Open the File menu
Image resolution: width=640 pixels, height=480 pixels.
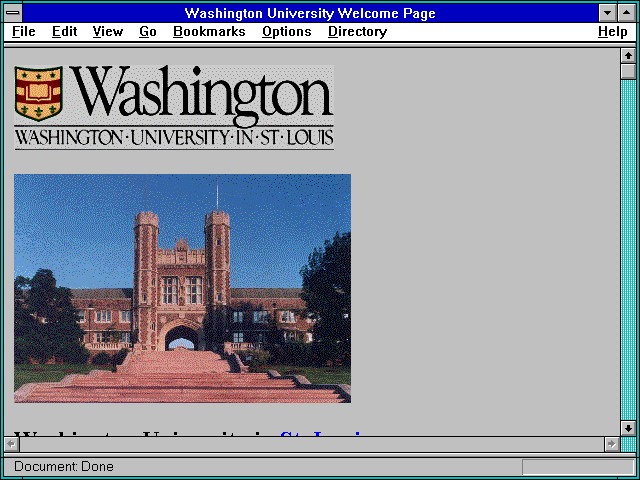24,32
